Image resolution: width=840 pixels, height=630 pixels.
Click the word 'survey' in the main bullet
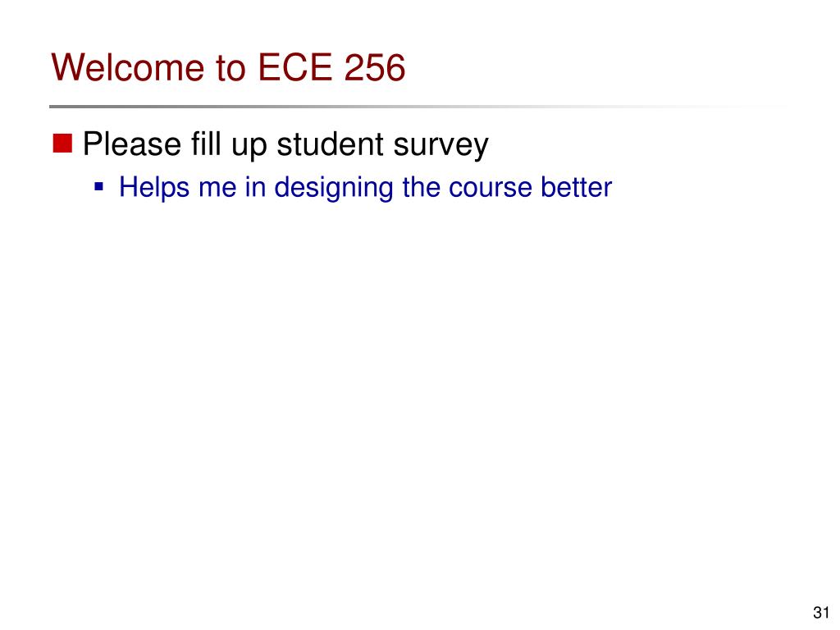(441, 146)
